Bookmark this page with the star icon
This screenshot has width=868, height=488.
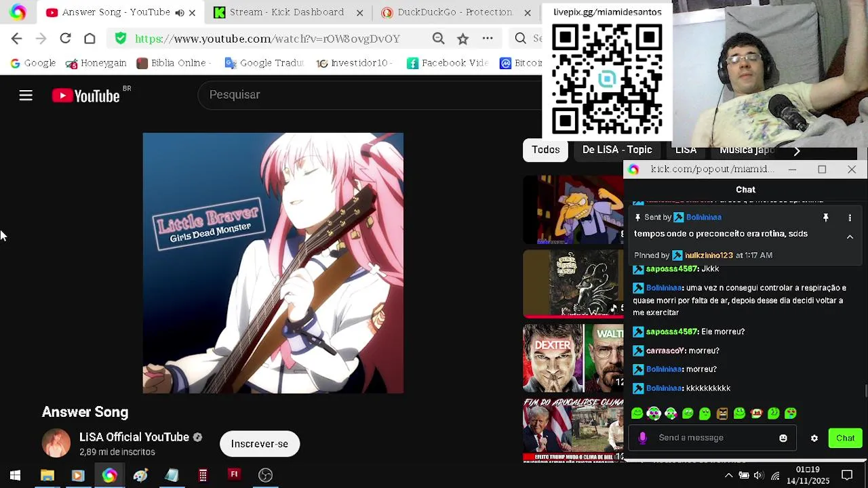(x=462, y=39)
